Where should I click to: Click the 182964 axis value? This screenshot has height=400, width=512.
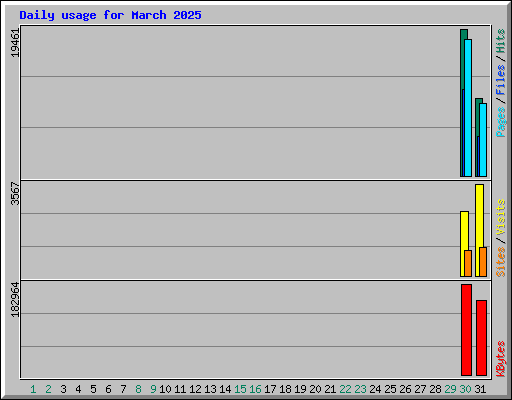click(15, 300)
